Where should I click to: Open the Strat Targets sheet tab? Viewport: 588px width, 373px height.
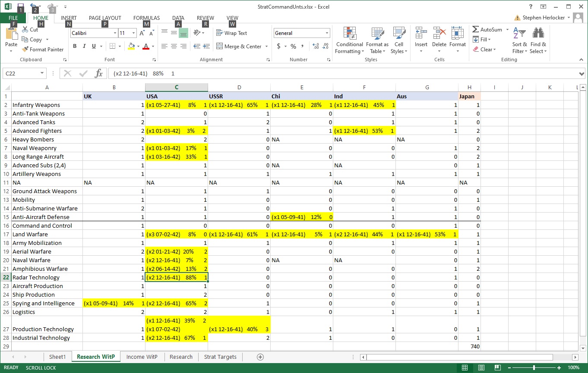(220, 357)
